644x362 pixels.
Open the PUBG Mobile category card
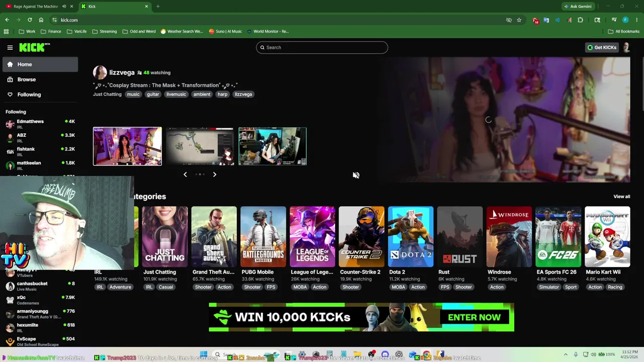(263, 237)
